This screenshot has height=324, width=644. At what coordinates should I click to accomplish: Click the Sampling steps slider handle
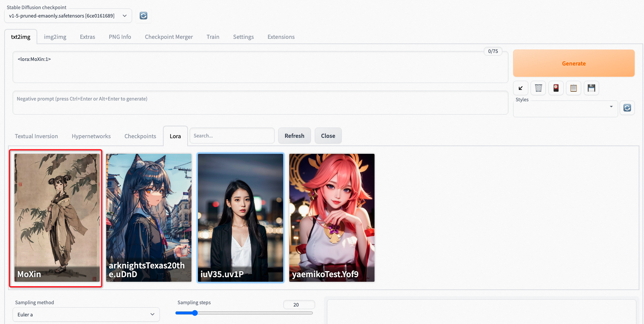195,313
